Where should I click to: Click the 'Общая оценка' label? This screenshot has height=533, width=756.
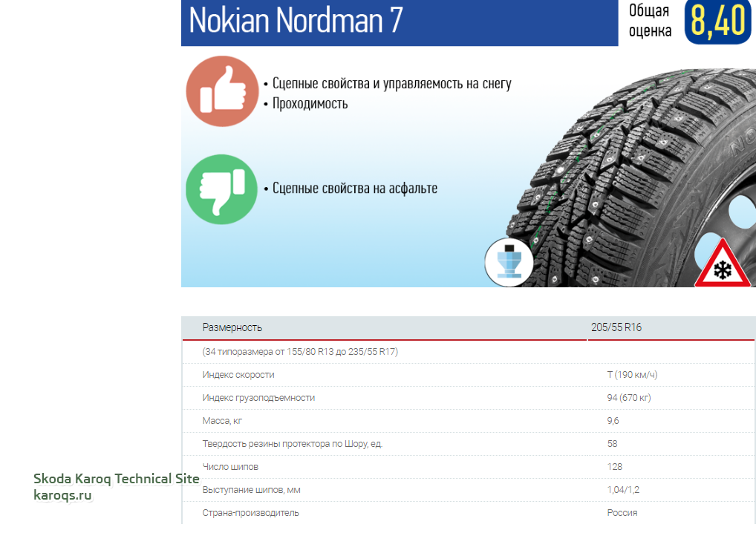click(650, 20)
